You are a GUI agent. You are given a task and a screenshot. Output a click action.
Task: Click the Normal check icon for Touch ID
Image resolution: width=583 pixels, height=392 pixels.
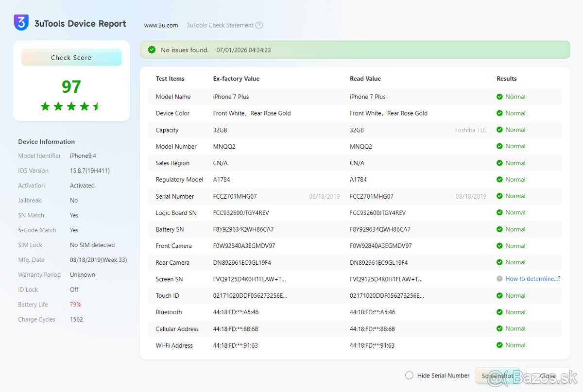point(499,295)
